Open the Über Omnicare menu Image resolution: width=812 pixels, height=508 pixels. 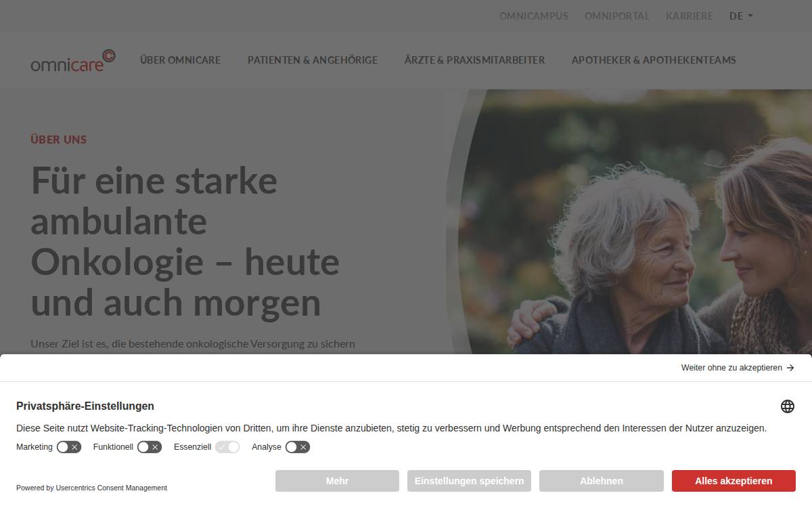[x=181, y=60]
